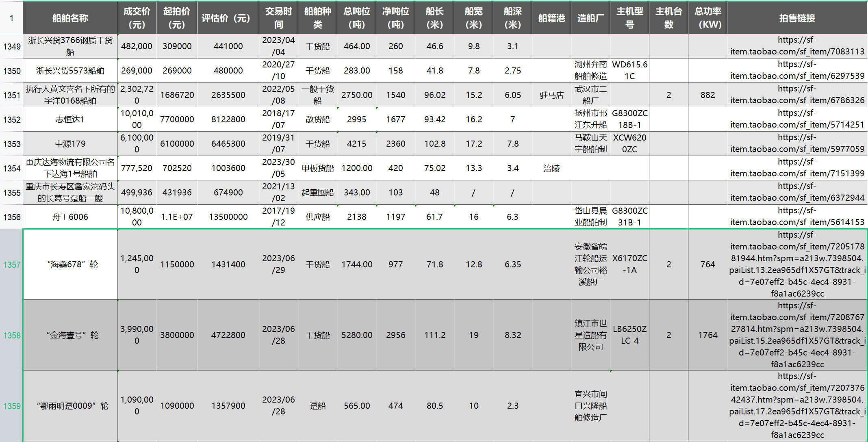Select the 482,000 price cell

[x=137, y=46]
